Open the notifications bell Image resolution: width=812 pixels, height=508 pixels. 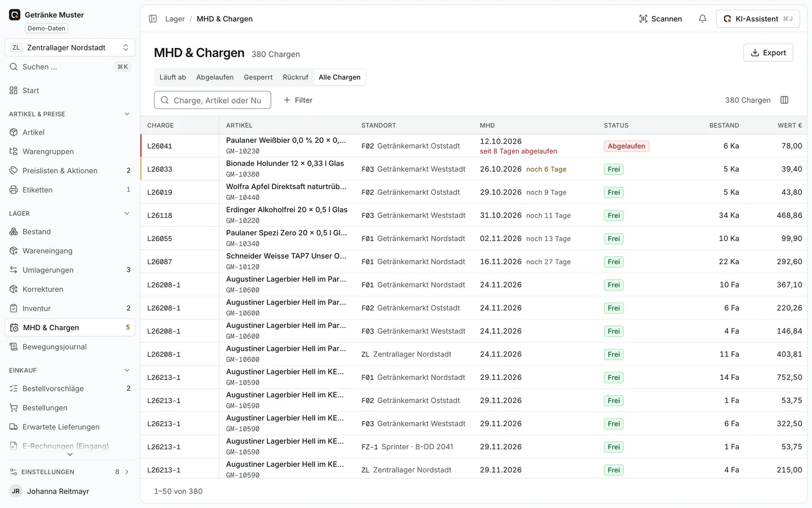click(703, 19)
